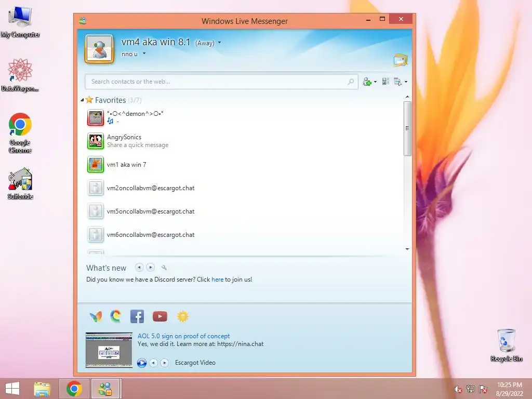Select contact vm5oncollabvm@escargot.chat
Screen dimensions: 532x399
tap(151, 211)
